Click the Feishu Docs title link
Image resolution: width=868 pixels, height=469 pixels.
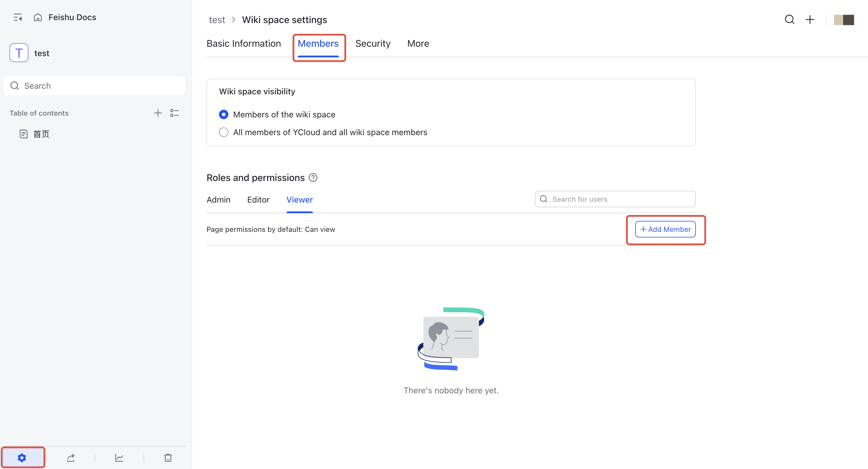(x=72, y=17)
